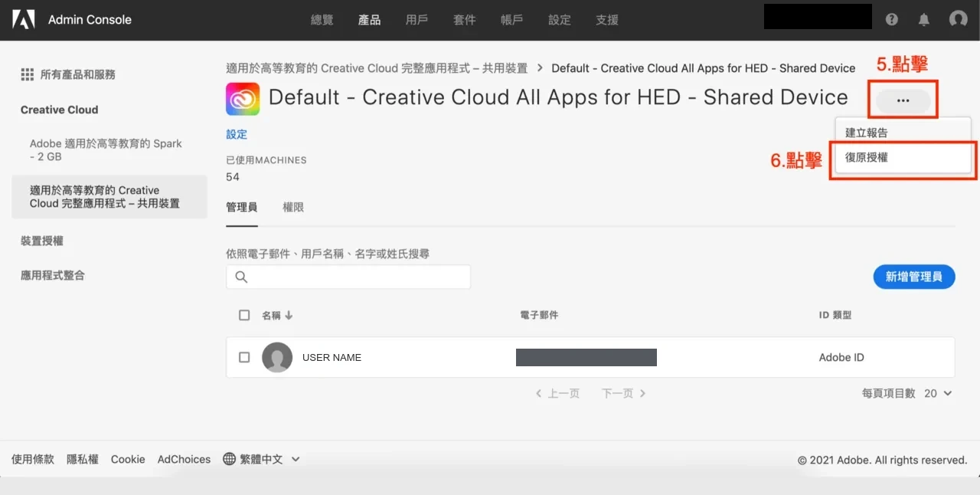Click the administrator search input field
This screenshot has width=980, height=495.
[x=348, y=277]
